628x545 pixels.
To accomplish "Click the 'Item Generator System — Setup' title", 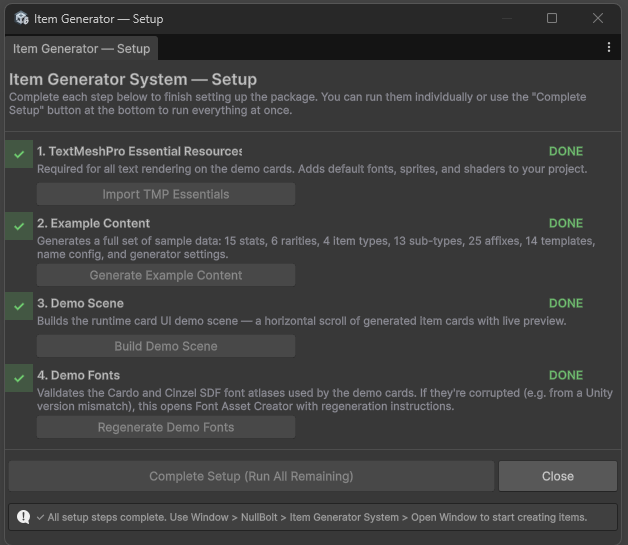I will [133, 79].
